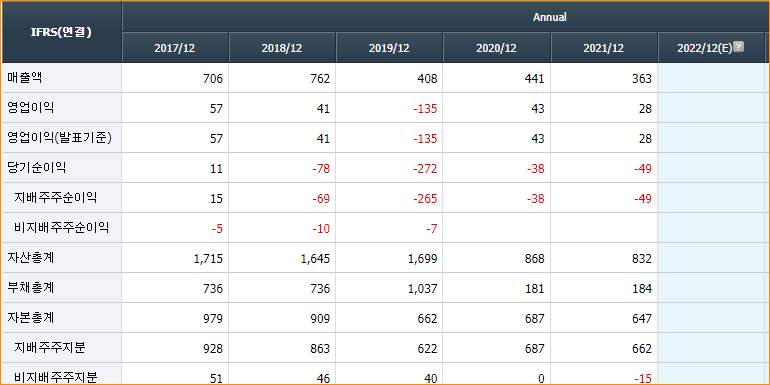Click 매출액 value 441 for 2020/12

coord(534,79)
